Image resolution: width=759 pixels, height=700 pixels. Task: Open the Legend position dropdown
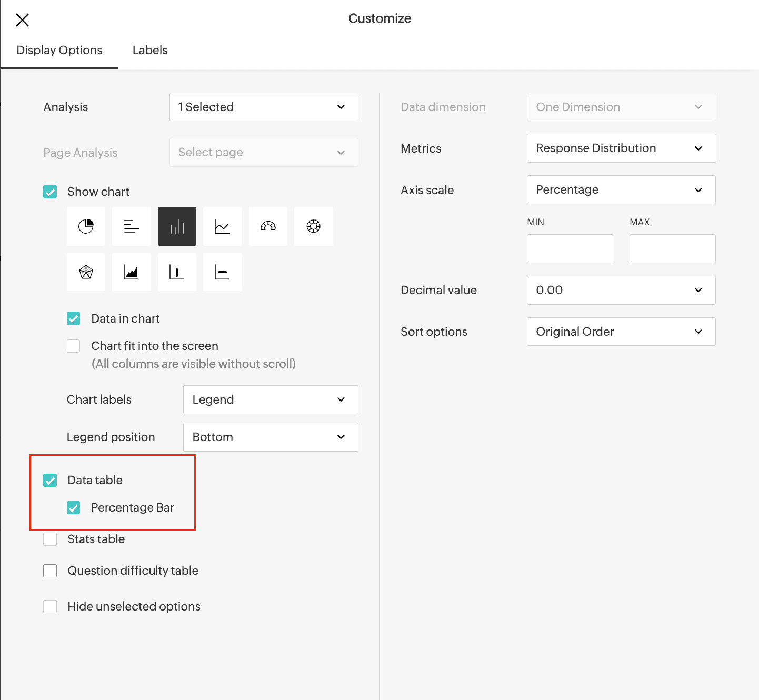(271, 437)
